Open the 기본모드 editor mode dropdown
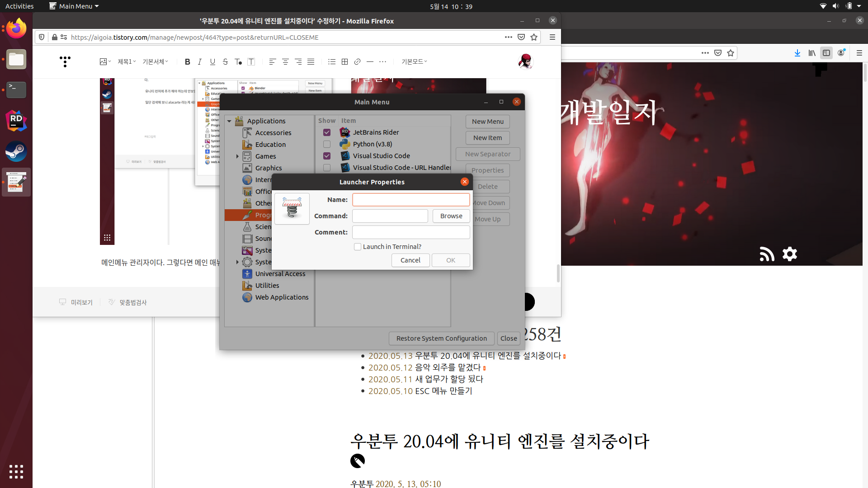This screenshot has width=868, height=488. click(414, 62)
